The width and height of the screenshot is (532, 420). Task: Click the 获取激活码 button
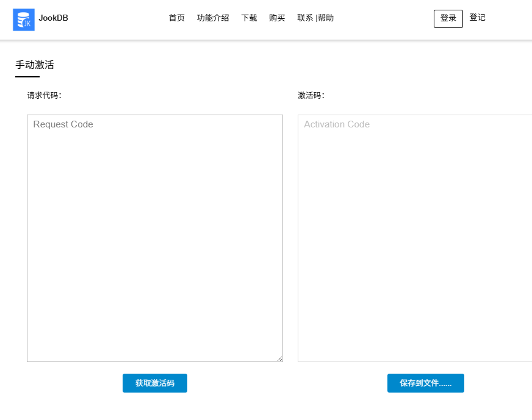[155, 383]
